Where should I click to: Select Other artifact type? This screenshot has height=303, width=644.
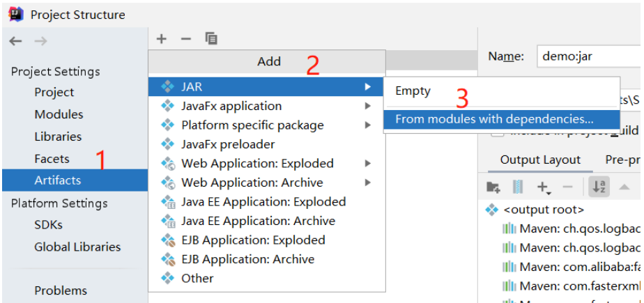coord(197,278)
